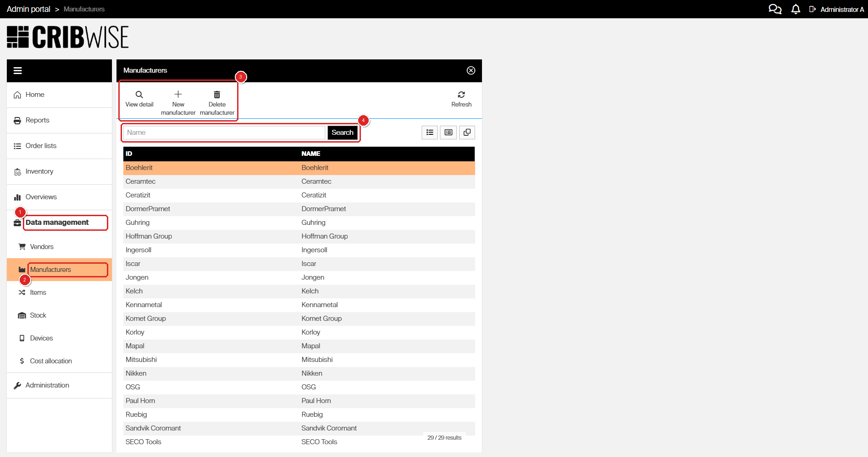The width and height of the screenshot is (868, 457).
Task: Open Vendors submenu item
Action: click(59, 247)
